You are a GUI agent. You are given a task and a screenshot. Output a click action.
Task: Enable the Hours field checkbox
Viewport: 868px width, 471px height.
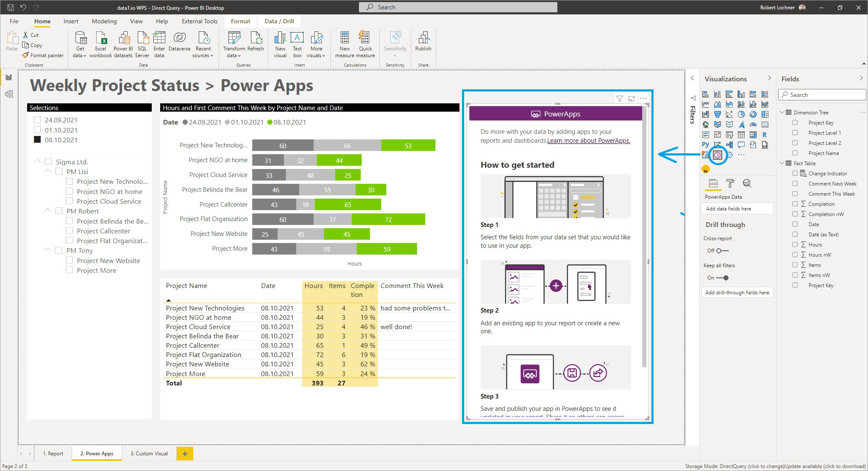[x=795, y=244]
